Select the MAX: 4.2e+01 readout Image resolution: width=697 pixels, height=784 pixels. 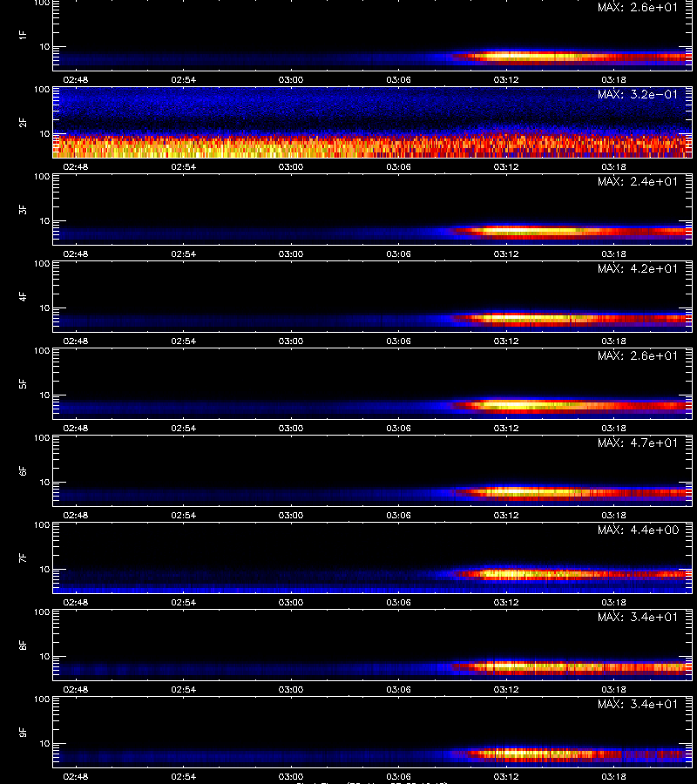[638, 268]
